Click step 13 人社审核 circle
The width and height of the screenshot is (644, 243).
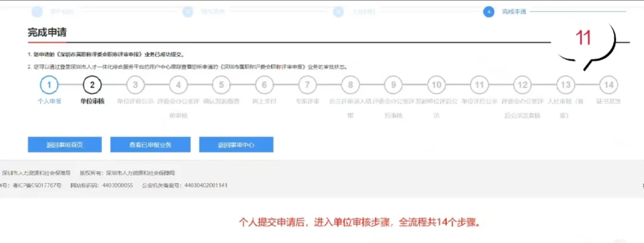pyautogui.click(x=565, y=85)
